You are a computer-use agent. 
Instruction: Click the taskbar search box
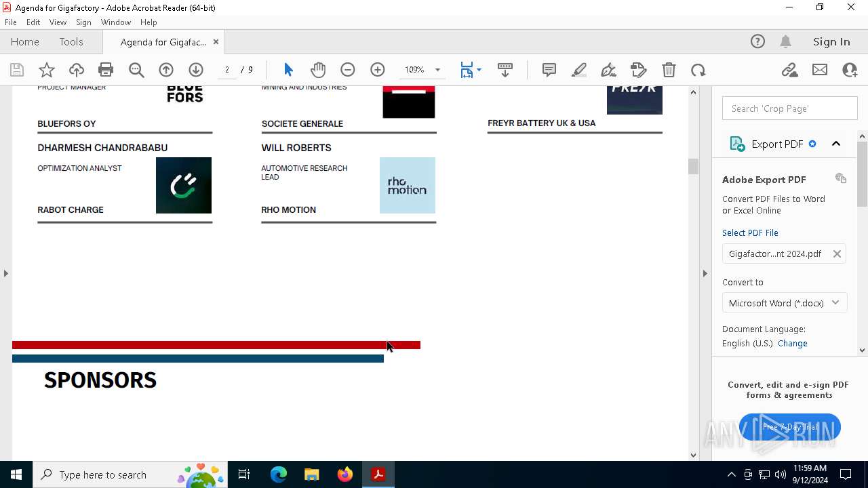click(132, 474)
